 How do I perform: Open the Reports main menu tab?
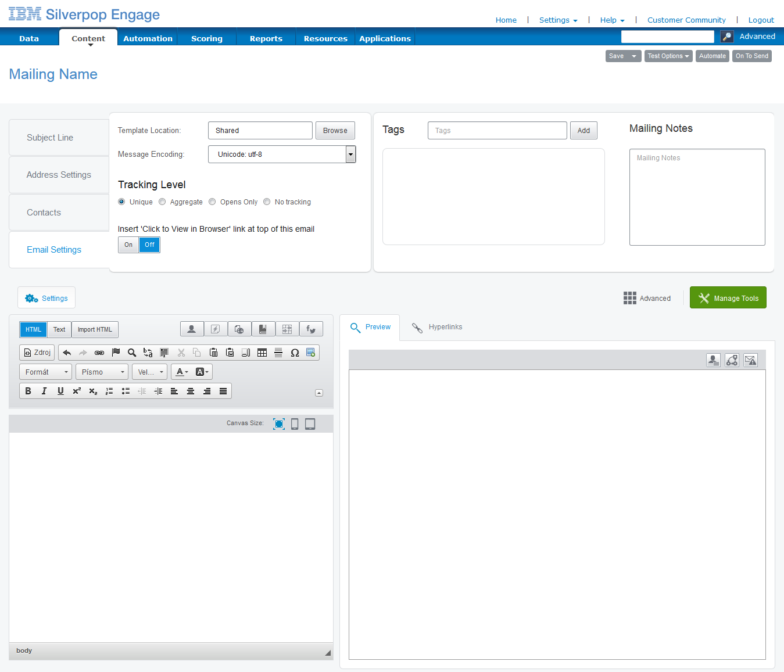point(266,38)
